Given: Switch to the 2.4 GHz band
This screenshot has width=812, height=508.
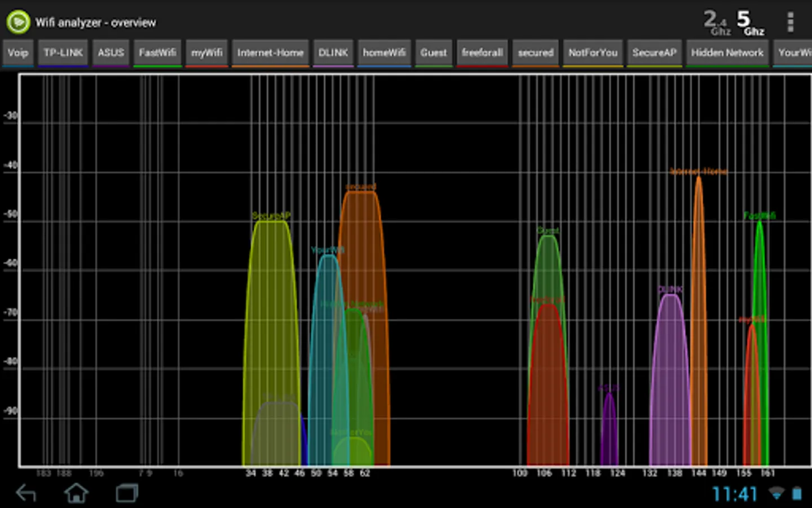Looking at the screenshot, I should coord(716,23).
